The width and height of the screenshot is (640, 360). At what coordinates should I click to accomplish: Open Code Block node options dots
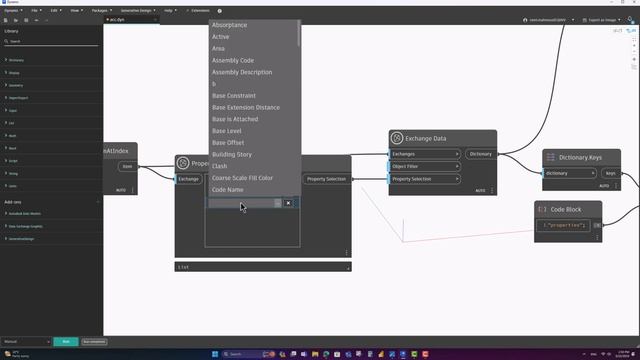[597, 237]
